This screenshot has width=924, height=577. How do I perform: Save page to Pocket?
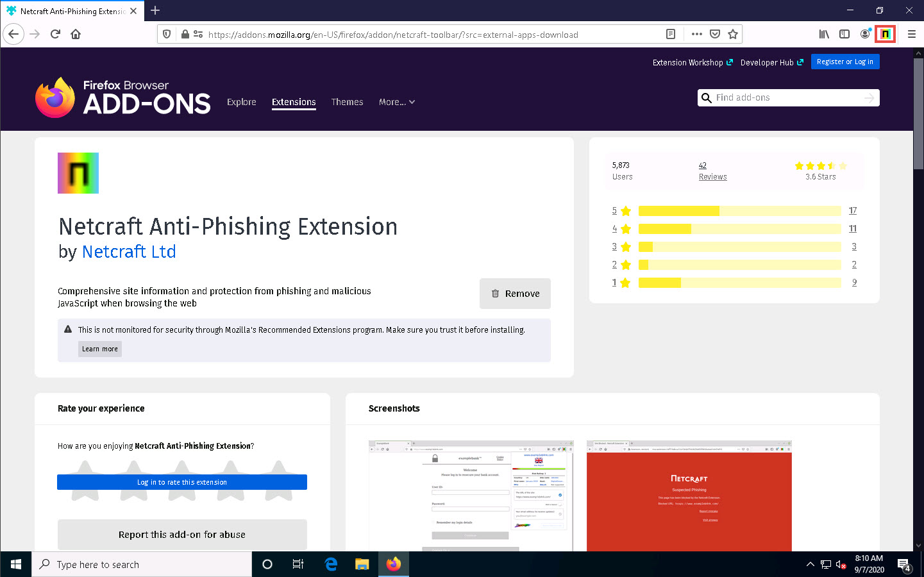pos(715,35)
